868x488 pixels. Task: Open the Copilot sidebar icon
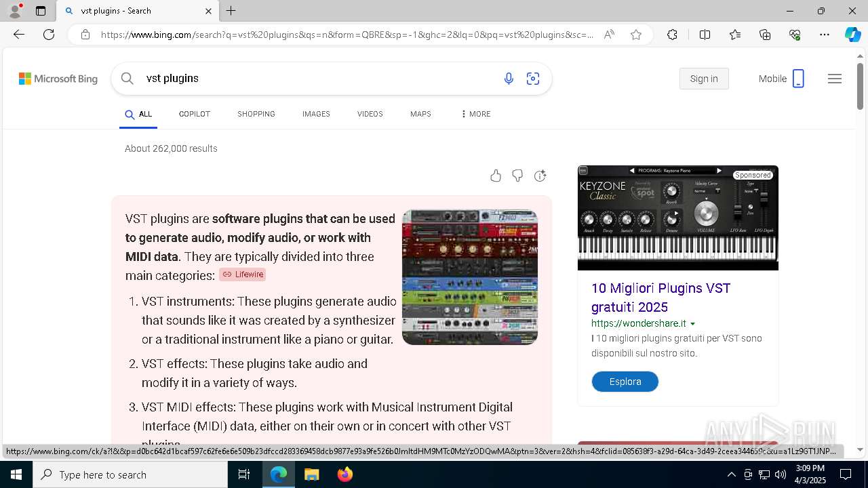pos(852,35)
